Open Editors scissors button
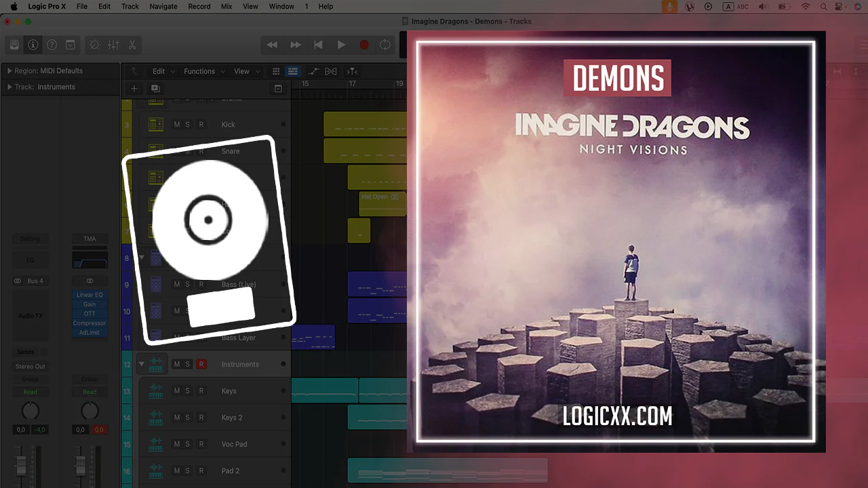 (x=132, y=45)
